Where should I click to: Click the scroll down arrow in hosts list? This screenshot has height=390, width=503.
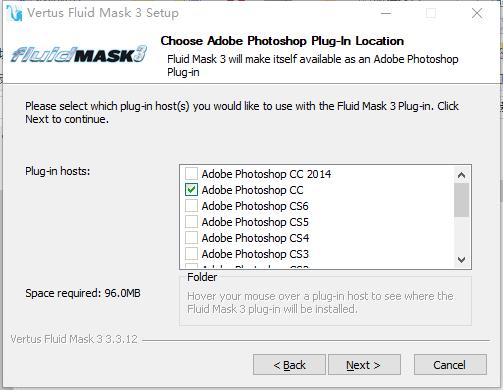coord(461,259)
